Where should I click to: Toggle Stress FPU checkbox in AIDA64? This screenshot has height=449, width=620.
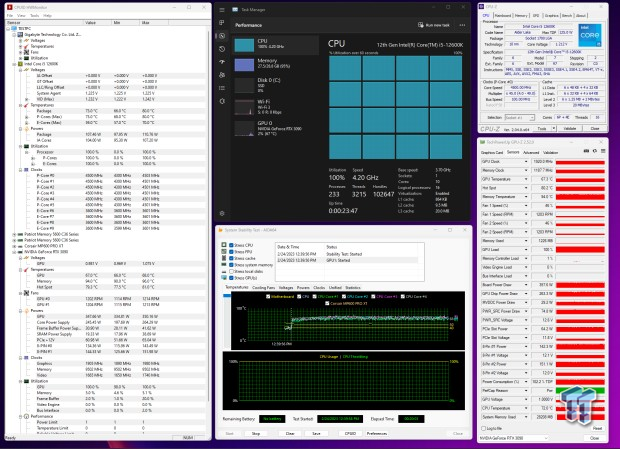click(x=231, y=252)
